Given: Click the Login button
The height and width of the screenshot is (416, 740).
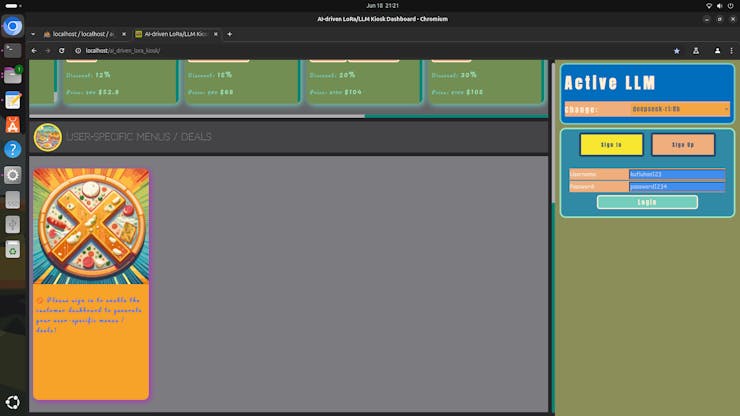Looking at the screenshot, I should 647,202.
